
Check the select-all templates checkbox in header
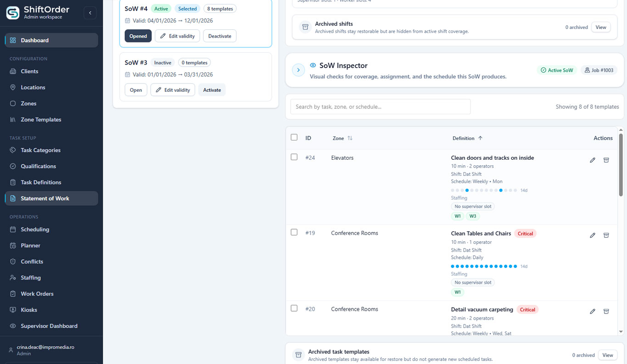click(x=294, y=137)
